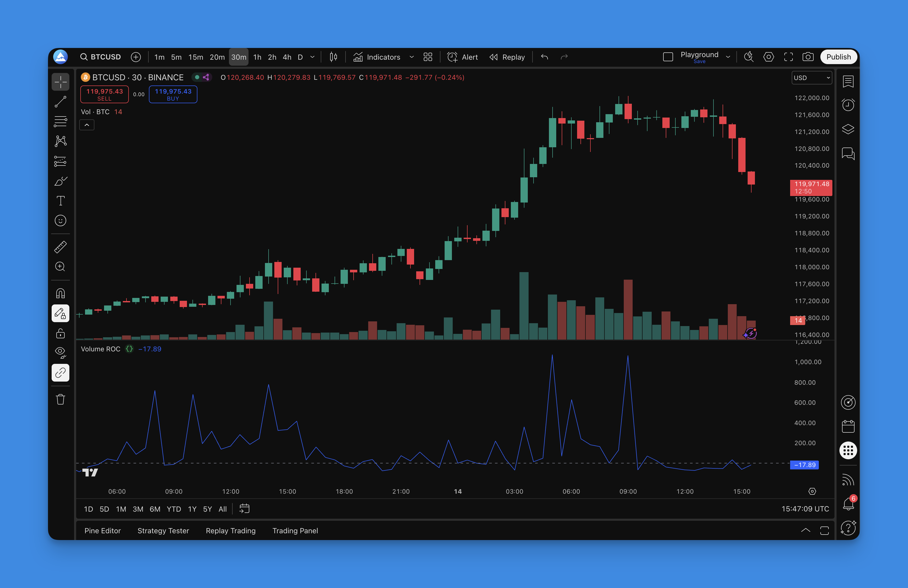Viewport: 908px width, 588px height.
Task: Open the Fibonacci retracement tools
Action: click(60, 121)
